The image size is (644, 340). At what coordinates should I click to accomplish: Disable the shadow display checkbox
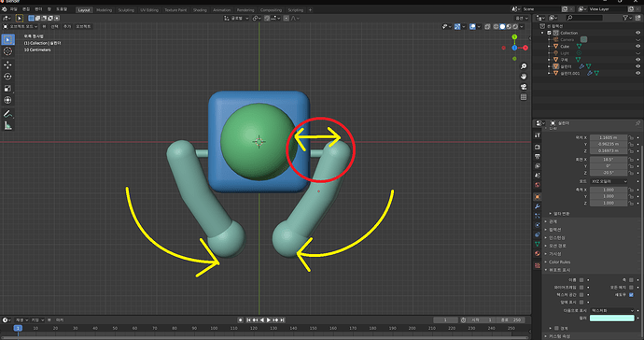[631, 295]
